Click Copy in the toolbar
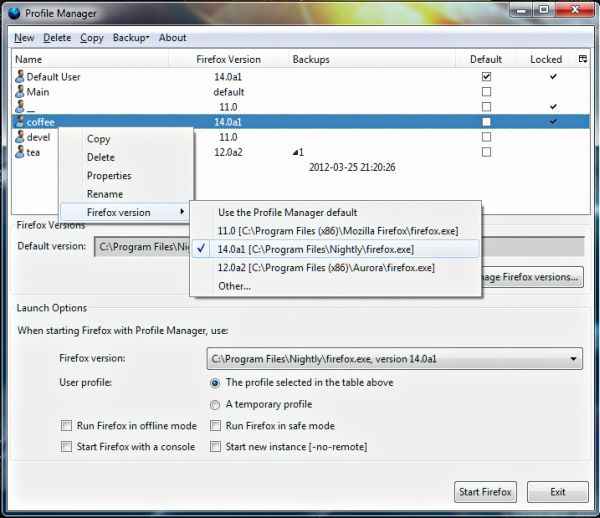The image size is (600, 518). coord(92,37)
